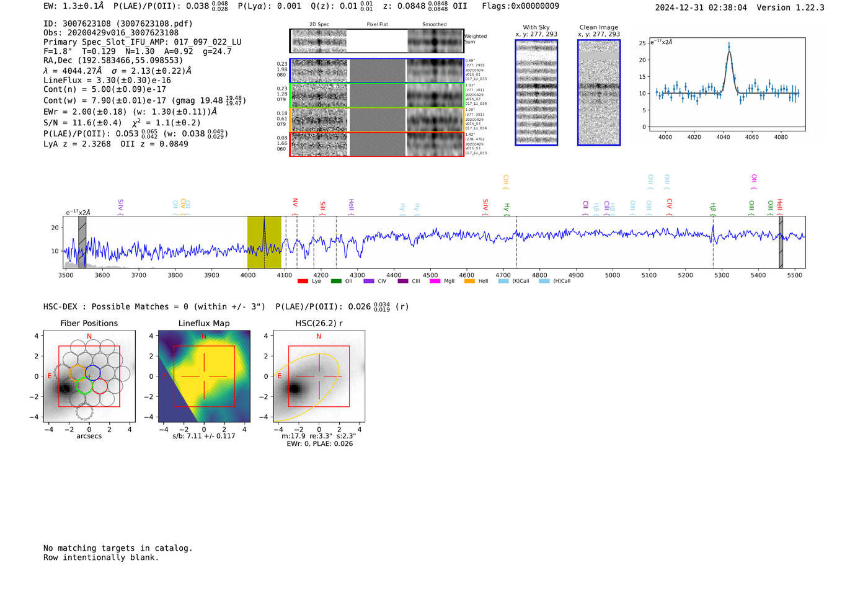Click the Cont(n) = 5.00(±0.09)e-17 line
868x591 pixels.
105,89
